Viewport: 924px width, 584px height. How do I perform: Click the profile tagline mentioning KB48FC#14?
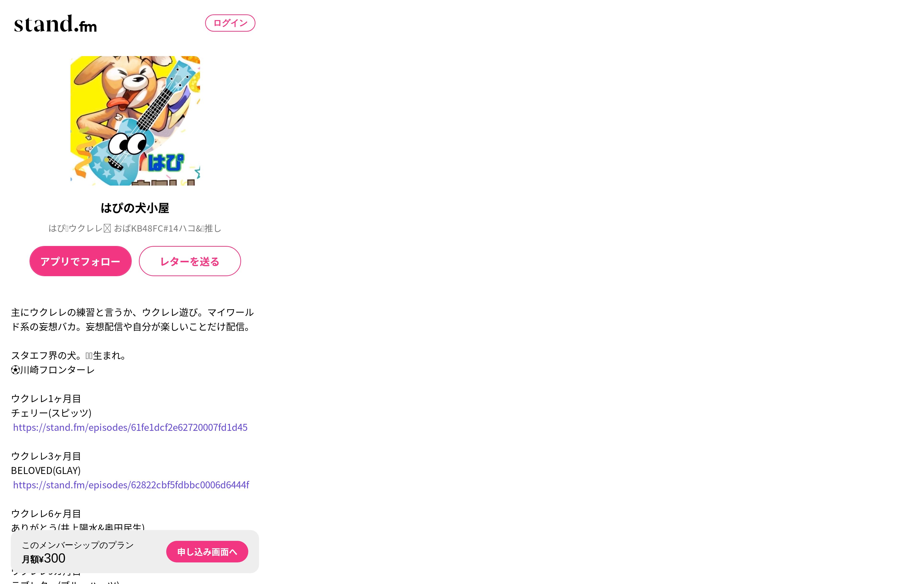click(x=135, y=228)
